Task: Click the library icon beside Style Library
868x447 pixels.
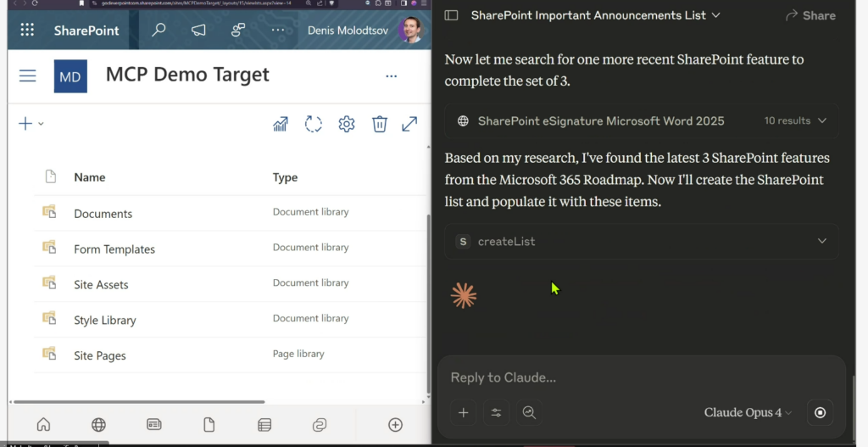Action: [49, 318]
